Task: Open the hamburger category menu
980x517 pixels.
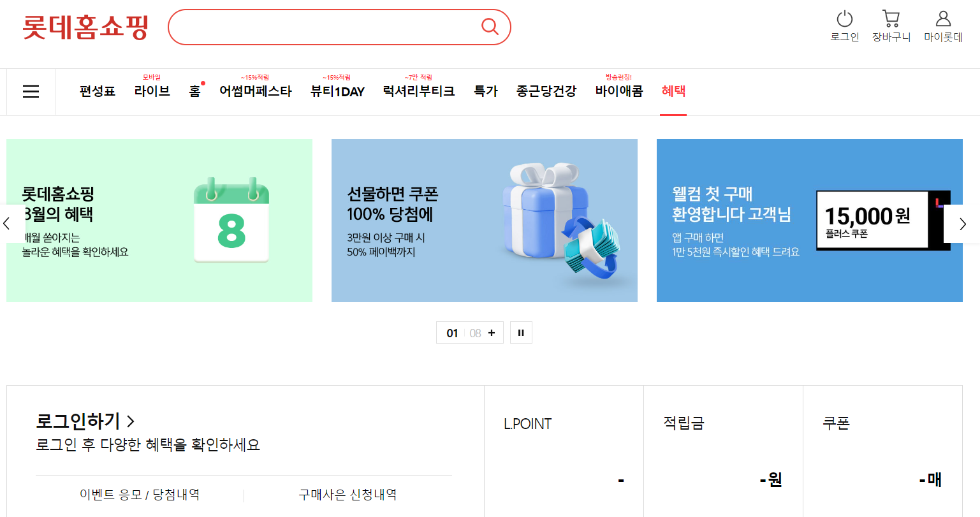Action: [31, 92]
